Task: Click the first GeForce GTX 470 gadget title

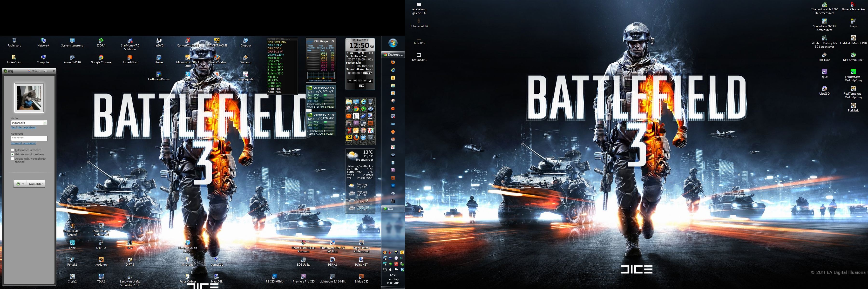Action: pyautogui.click(x=324, y=87)
